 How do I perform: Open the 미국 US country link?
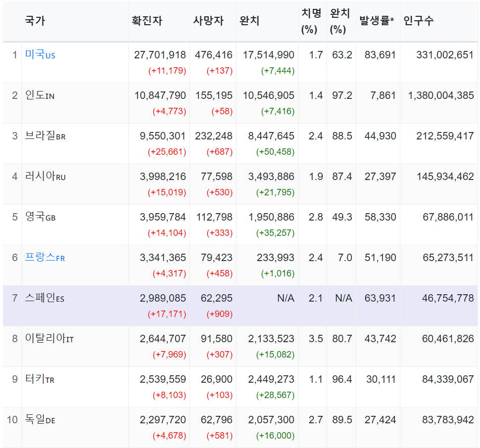coord(40,55)
